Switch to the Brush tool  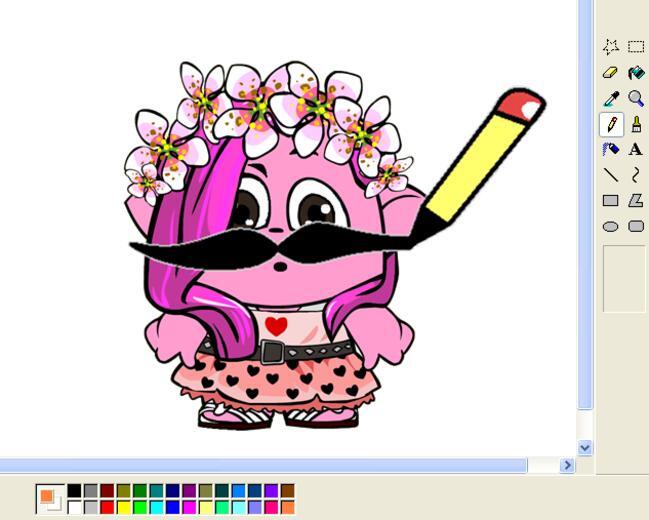point(636,124)
